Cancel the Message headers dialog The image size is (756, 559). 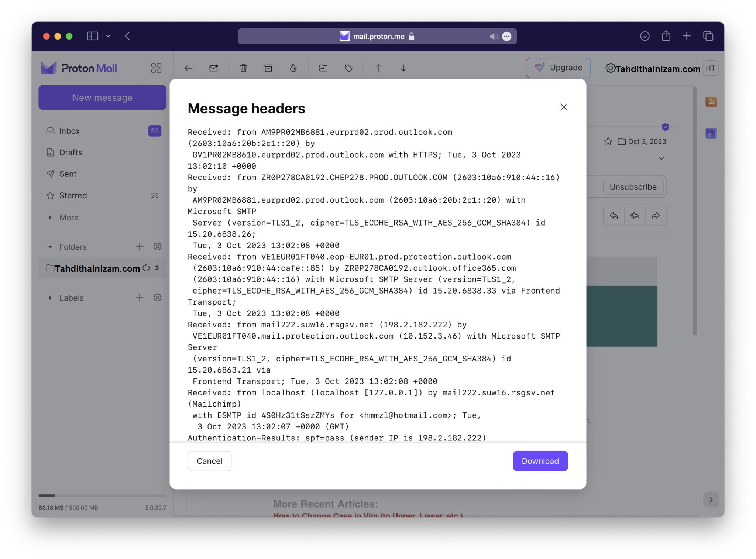(209, 461)
